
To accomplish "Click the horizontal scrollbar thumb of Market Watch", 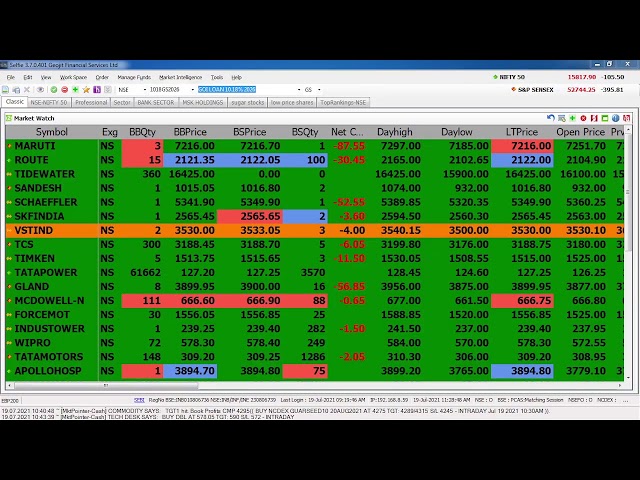I will pos(106,385).
